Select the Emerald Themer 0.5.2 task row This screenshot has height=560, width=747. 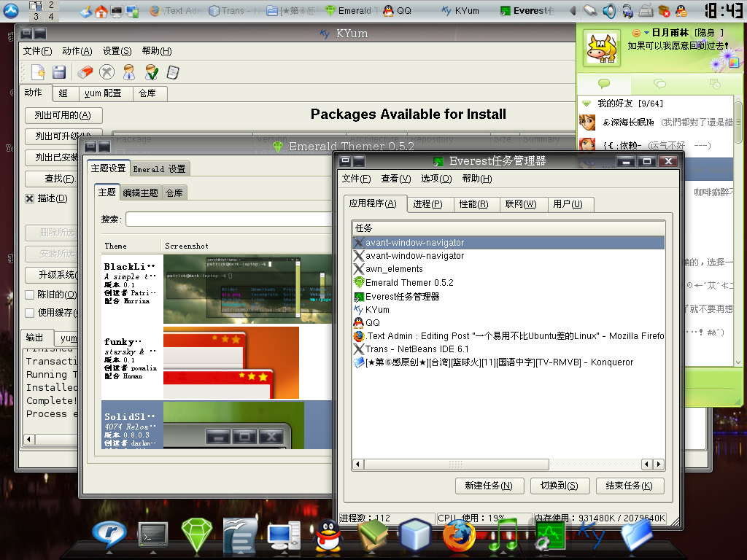pyautogui.click(x=508, y=283)
